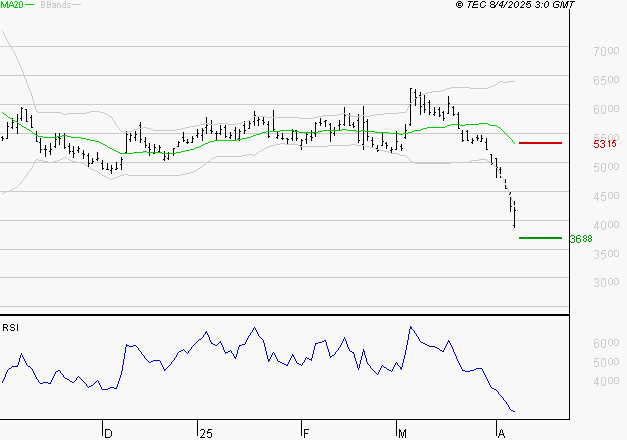Screen dimensions: 627x440
Task: Select the A month marker on timeline
Action: [501, 433]
